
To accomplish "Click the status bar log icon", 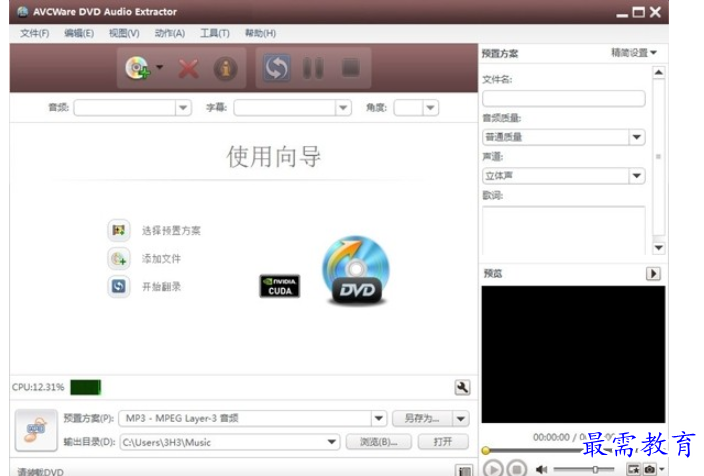I will pos(465,470).
